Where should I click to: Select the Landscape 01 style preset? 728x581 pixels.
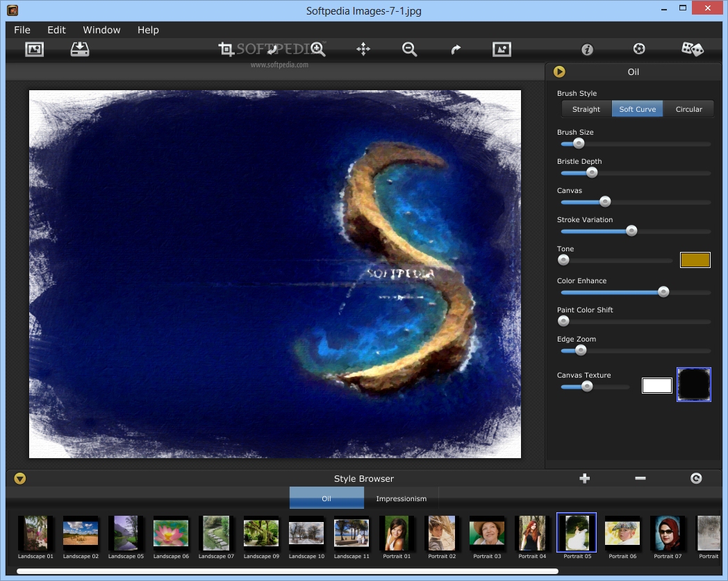35,537
